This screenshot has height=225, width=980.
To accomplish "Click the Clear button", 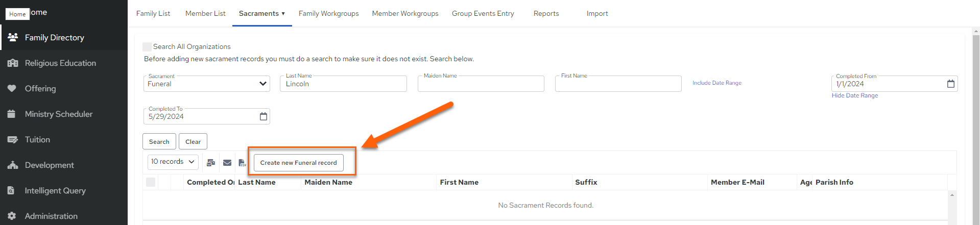I will (x=193, y=142).
